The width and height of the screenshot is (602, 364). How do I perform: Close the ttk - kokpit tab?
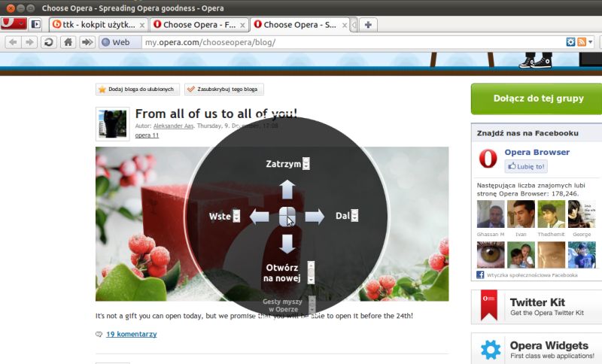142,25
